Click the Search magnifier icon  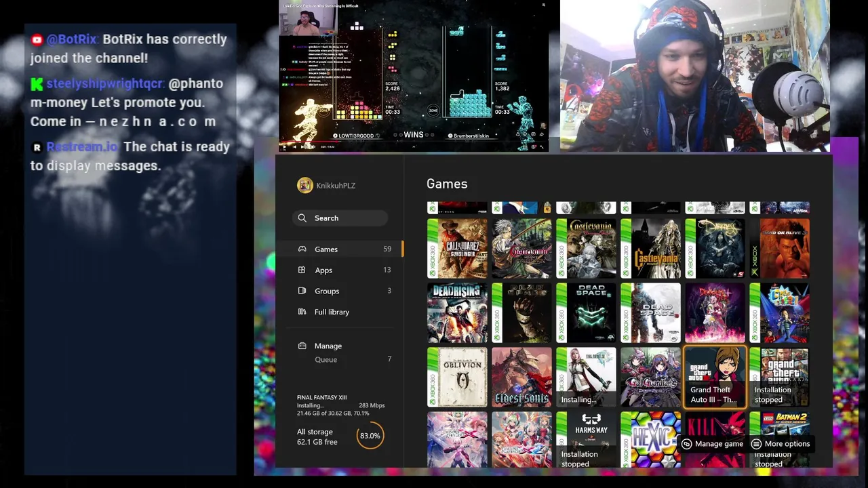point(302,218)
